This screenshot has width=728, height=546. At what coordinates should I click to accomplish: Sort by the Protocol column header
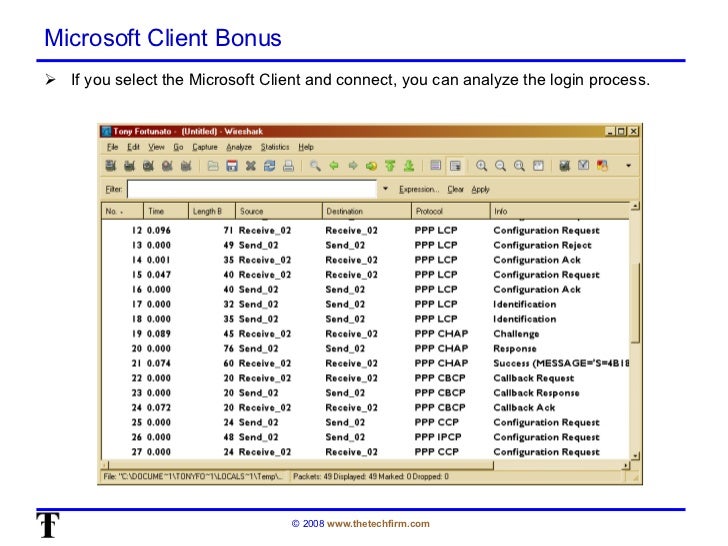point(451,211)
